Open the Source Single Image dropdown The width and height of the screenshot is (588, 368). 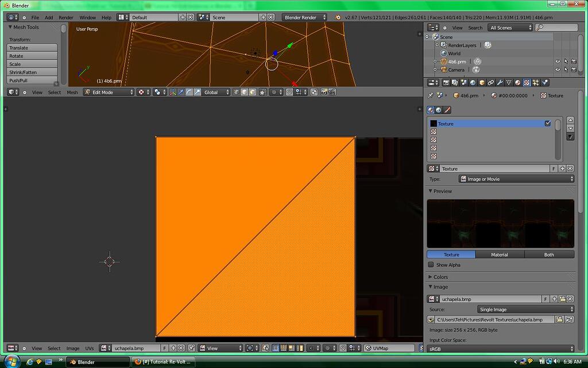[x=526, y=309]
